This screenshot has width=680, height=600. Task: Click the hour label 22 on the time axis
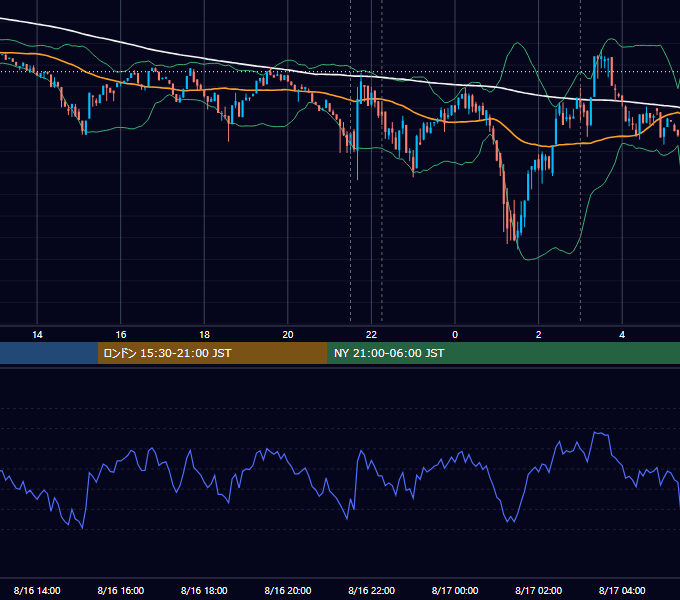(371, 335)
